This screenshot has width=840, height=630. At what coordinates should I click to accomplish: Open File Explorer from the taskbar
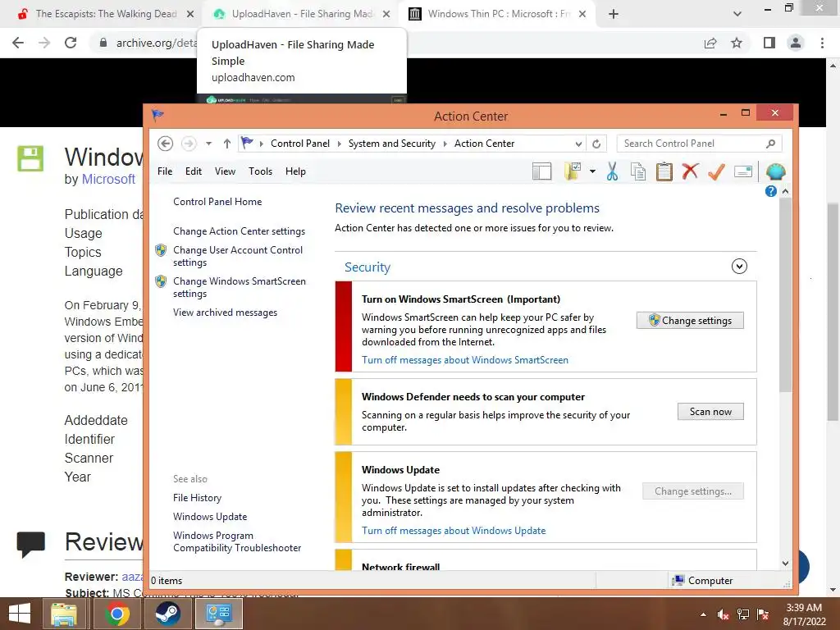[x=64, y=614]
